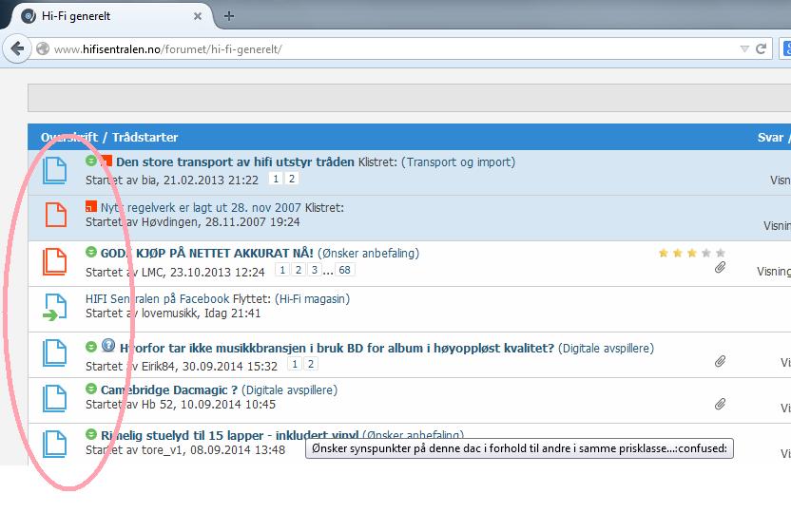Open thread GODE KJØP PÅ NETTET AKKURAT NÅ!

[207, 253]
